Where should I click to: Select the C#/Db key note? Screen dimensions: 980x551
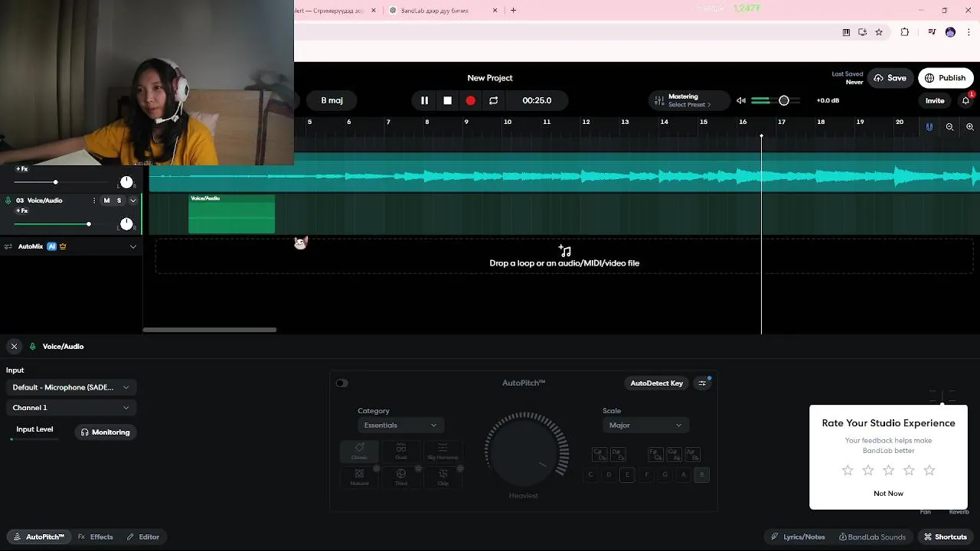(599, 455)
